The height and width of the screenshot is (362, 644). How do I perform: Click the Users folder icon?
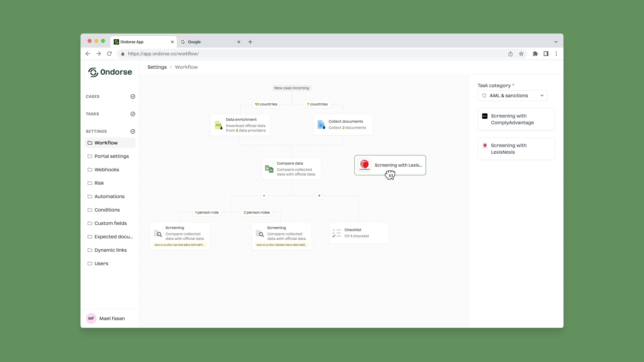tap(90, 263)
